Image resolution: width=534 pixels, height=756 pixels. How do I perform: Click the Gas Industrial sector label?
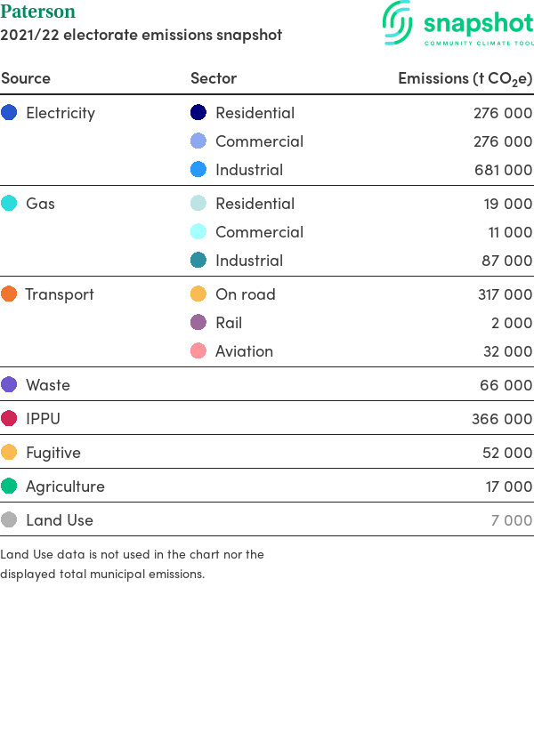249,261
